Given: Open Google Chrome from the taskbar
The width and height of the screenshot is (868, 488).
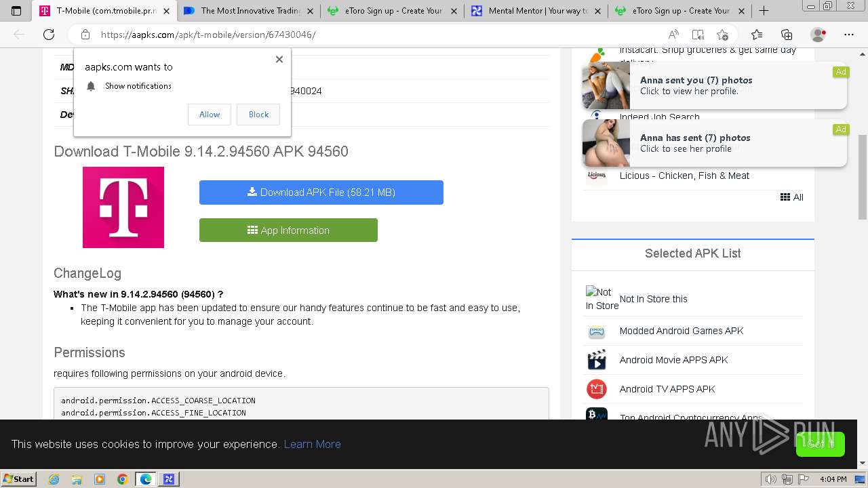Looking at the screenshot, I should click(123, 479).
